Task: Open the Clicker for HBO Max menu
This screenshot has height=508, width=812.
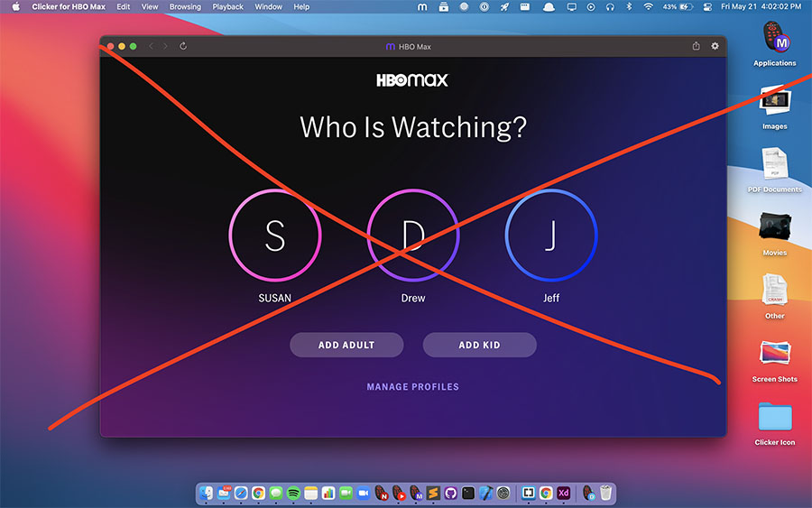Action: [69, 6]
